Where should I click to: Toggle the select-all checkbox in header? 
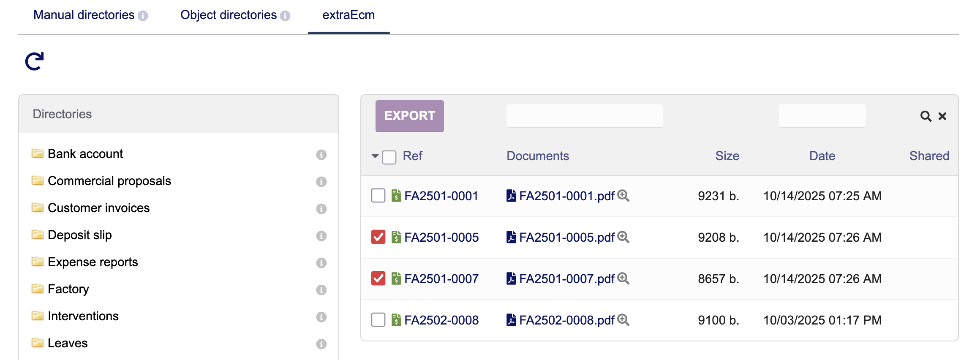[x=389, y=157]
